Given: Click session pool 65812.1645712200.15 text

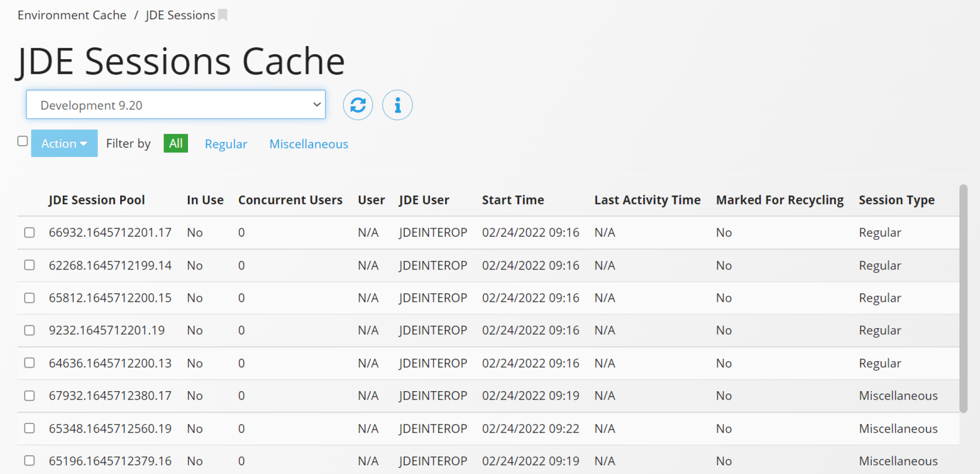Looking at the screenshot, I should [110, 298].
